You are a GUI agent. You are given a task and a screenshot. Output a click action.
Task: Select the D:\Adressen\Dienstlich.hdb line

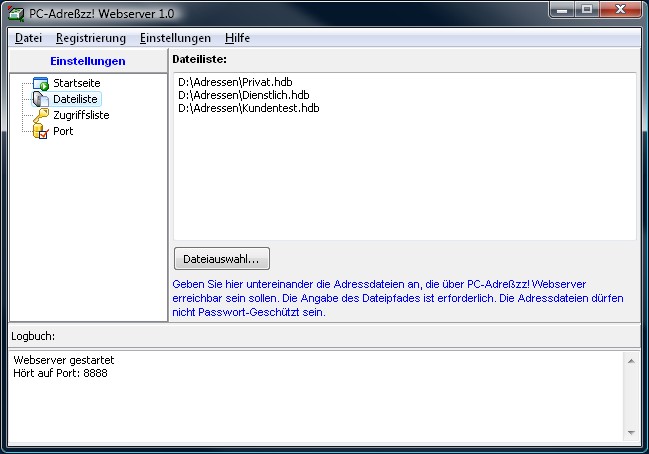pos(243,95)
